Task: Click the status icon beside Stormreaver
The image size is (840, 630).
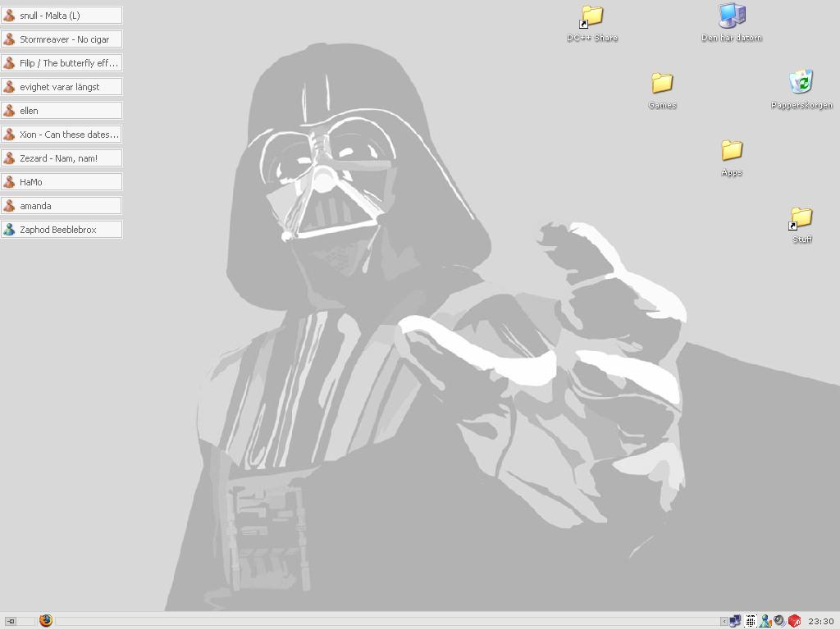Action: click(9, 39)
